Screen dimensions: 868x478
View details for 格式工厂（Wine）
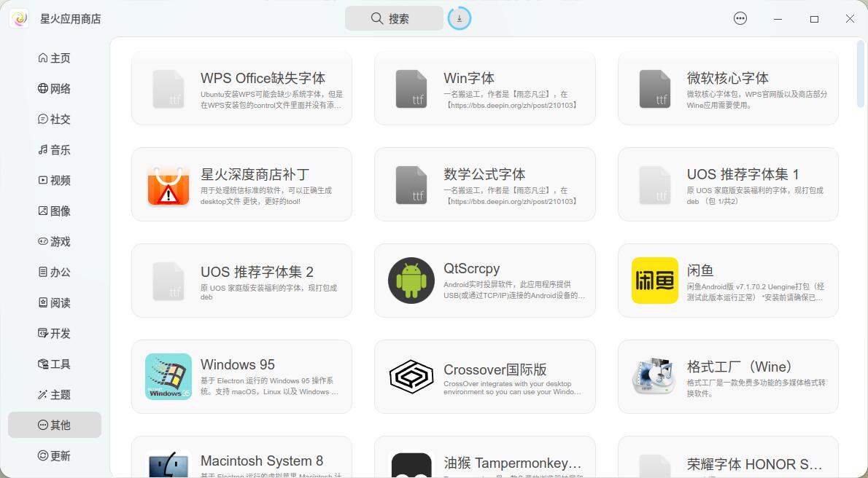click(727, 377)
